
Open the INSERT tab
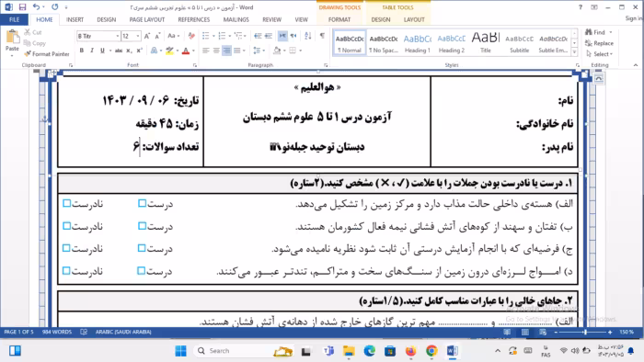[x=75, y=19]
